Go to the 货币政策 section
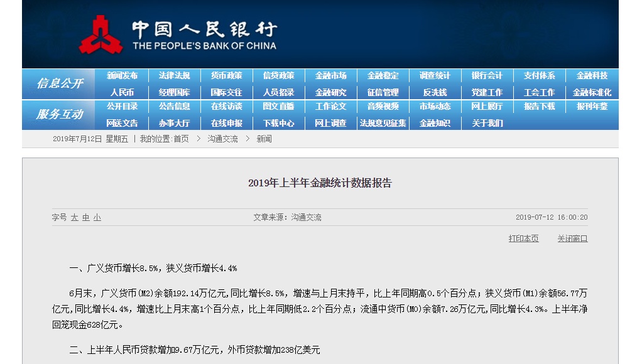642x364 pixels. [226, 76]
